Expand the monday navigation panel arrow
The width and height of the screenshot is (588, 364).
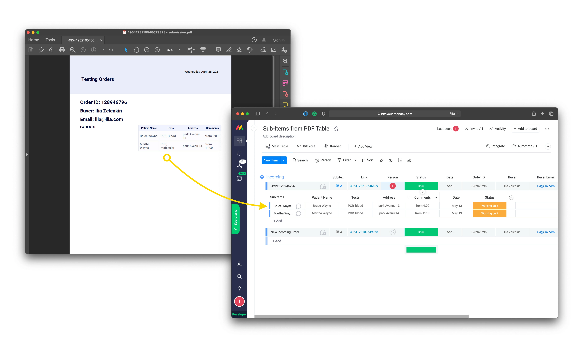pos(254,128)
